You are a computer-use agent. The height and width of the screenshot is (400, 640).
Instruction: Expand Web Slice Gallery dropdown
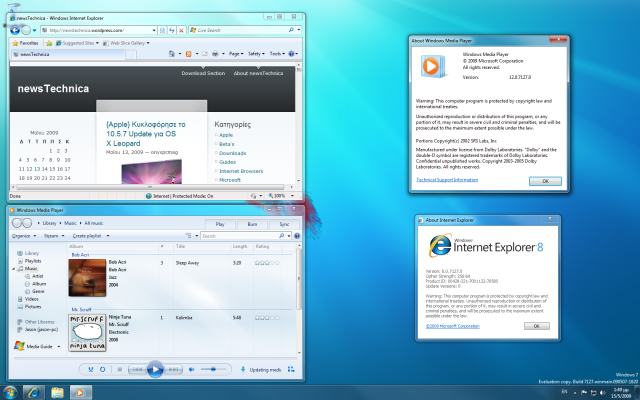pyautogui.click(x=148, y=43)
